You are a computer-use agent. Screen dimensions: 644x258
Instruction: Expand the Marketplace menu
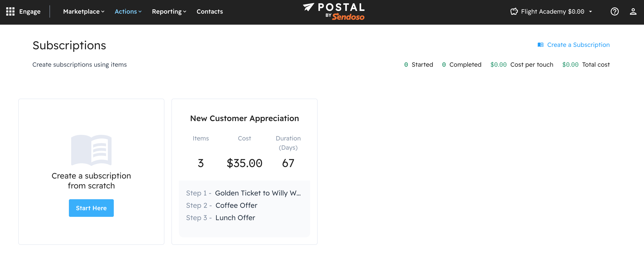[x=84, y=11]
